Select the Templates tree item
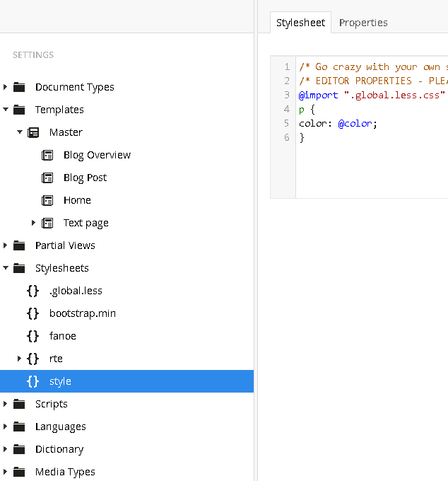This screenshot has width=448, height=481. click(x=59, y=110)
